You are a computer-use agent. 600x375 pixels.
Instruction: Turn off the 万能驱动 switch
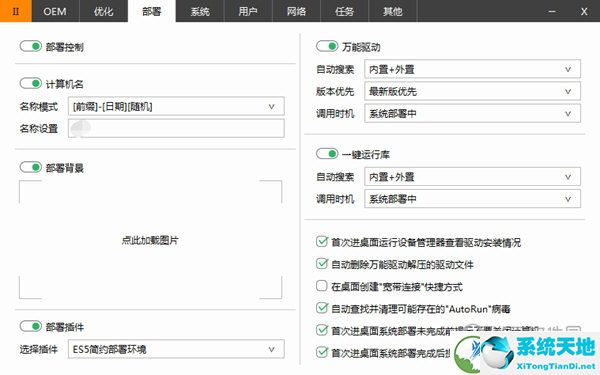[x=327, y=46]
